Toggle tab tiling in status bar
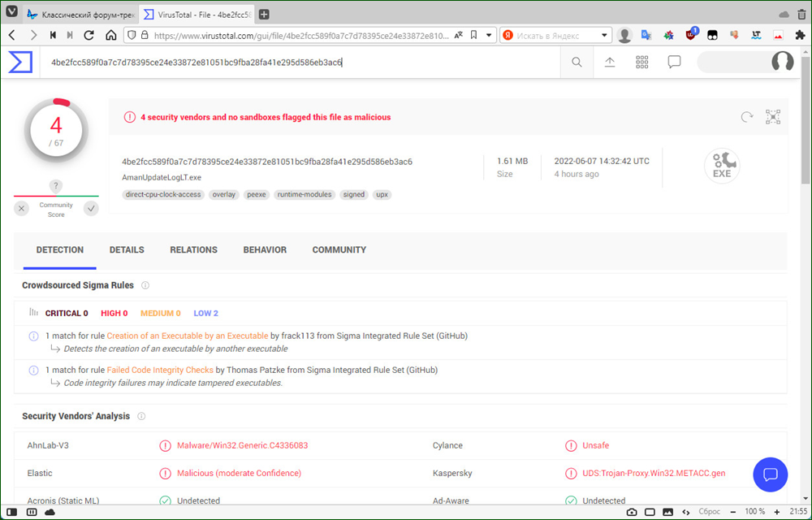812x520 pixels. point(32,512)
